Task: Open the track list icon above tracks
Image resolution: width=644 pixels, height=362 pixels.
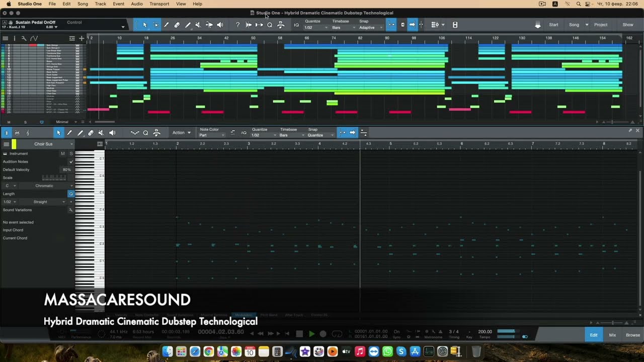Action: [5, 38]
